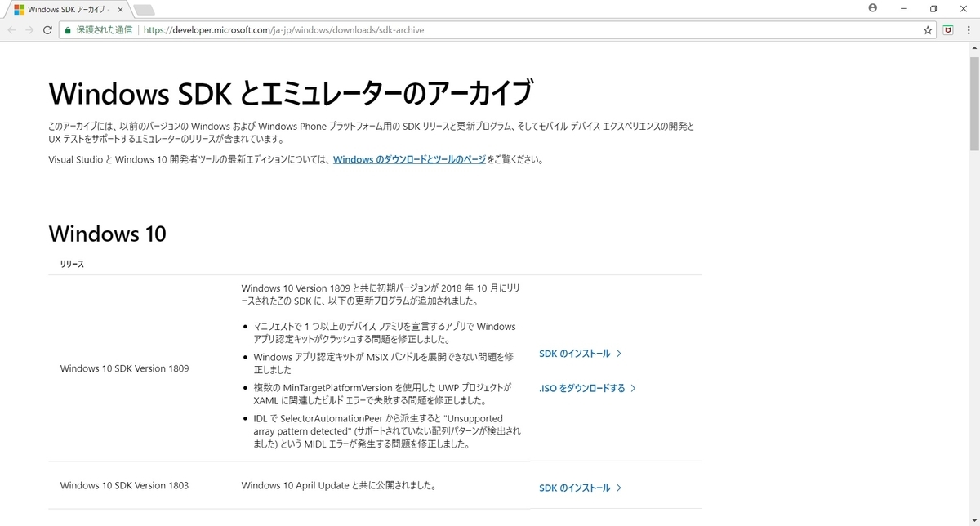The image size is (980, 526).
Task: Click .ISO をダウンロードする link
Action: 582,387
